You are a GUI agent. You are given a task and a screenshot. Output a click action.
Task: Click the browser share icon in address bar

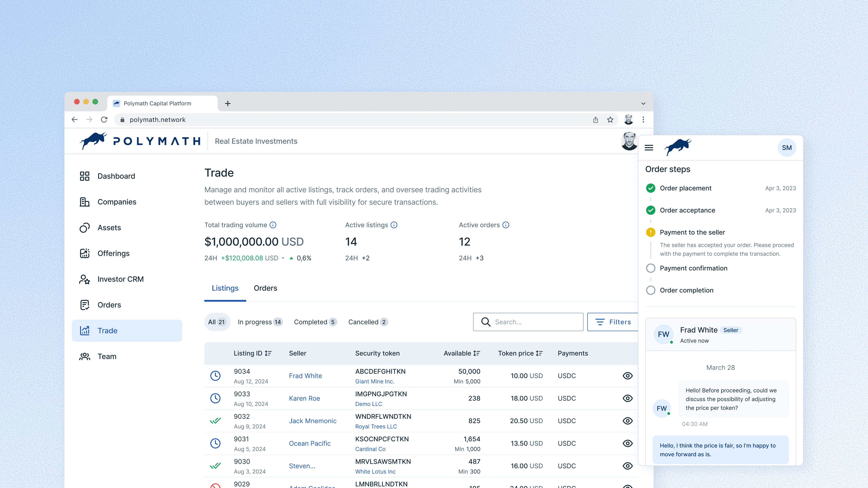point(595,120)
